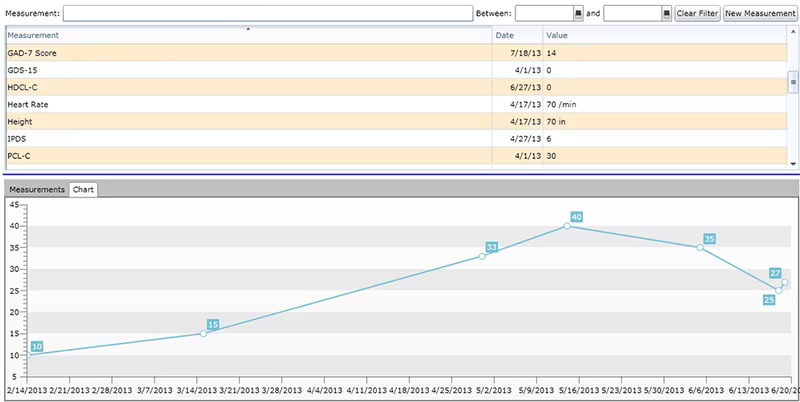Sort by the Measurement column header
This screenshot has height=402, width=800.
[x=248, y=35]
